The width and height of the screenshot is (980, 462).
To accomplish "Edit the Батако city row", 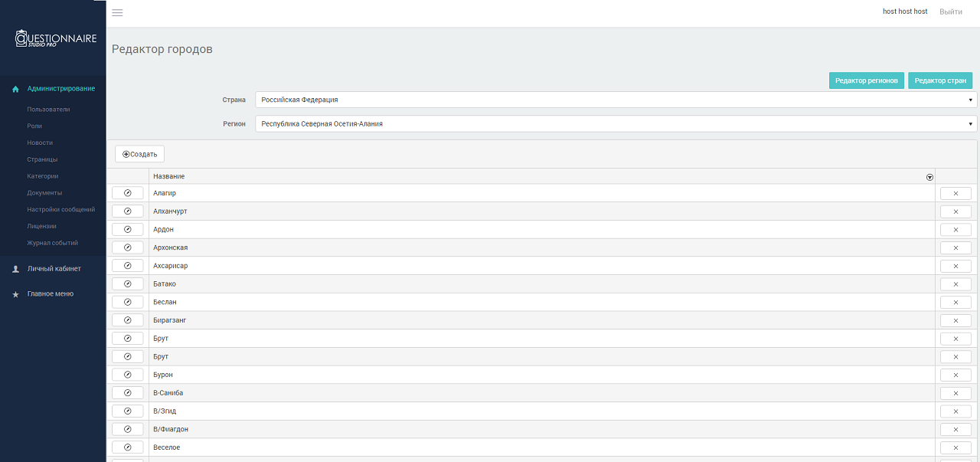I will [x=127, y=284].
